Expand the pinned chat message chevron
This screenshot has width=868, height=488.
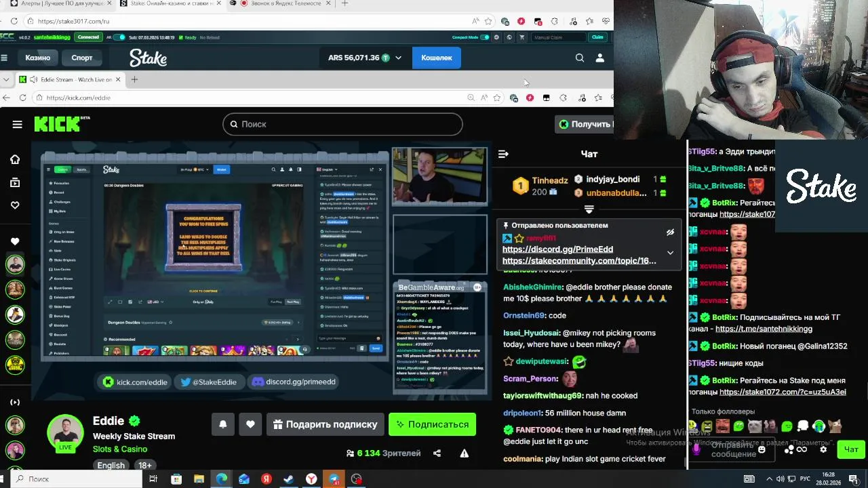tap(670, 253)
